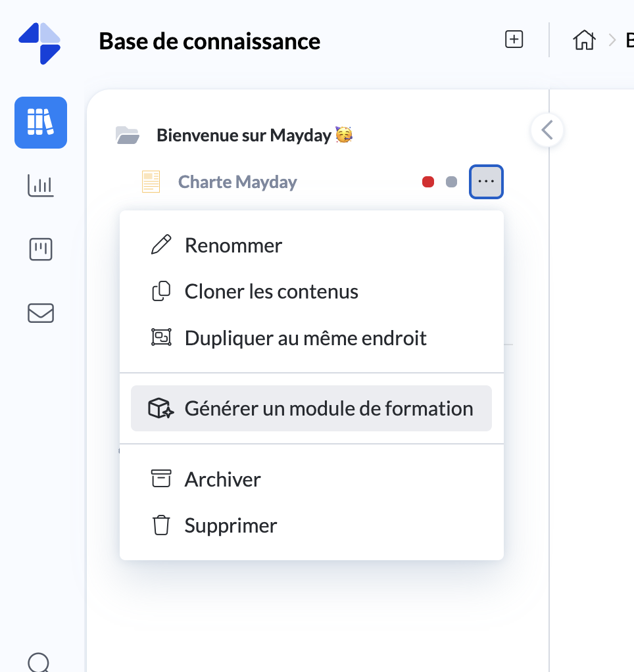The width and height of the screenshot is (634, 672).
Task: Collapse the Bienvenue sur Mayday folder
Action: (128, 135)
